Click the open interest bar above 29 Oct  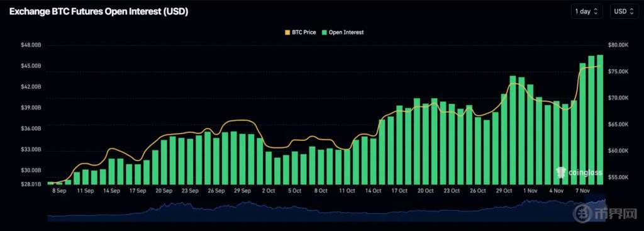[504, 139]
